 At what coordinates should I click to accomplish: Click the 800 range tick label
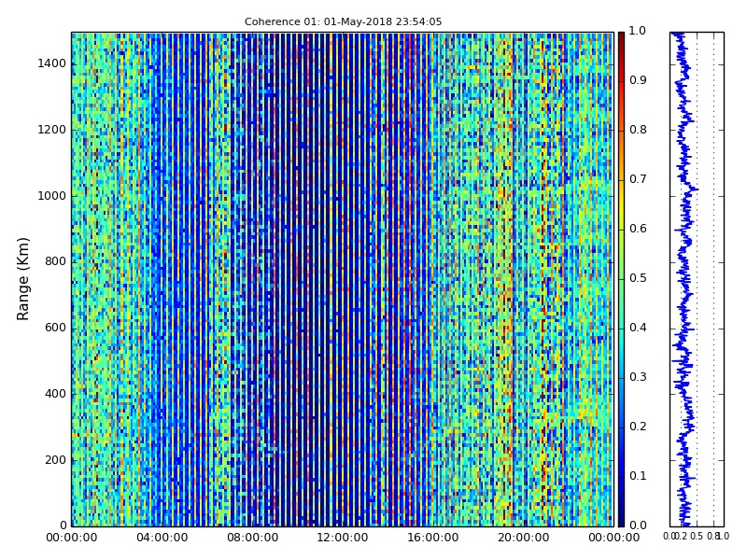55,262
